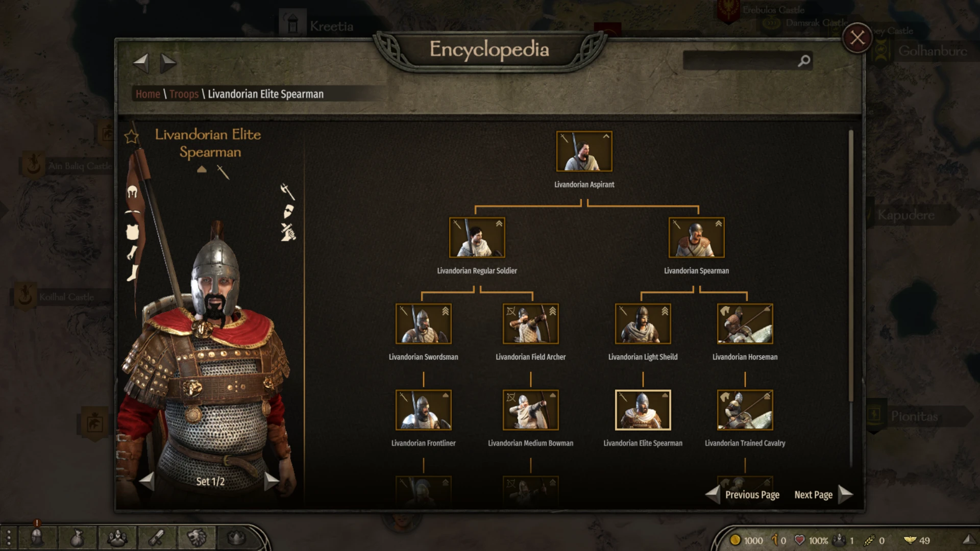Image resolution: width=980 pixels, height=551 pixels.
Task: Click the search magnifying glass icon
Action: 804,61
